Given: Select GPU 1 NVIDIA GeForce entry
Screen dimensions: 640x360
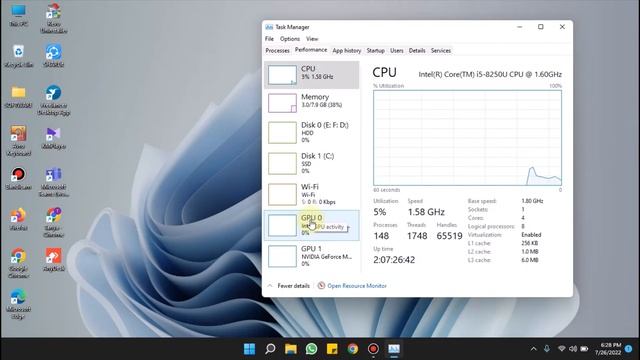Looking at the screenshot, I should (x=312, y=256).
